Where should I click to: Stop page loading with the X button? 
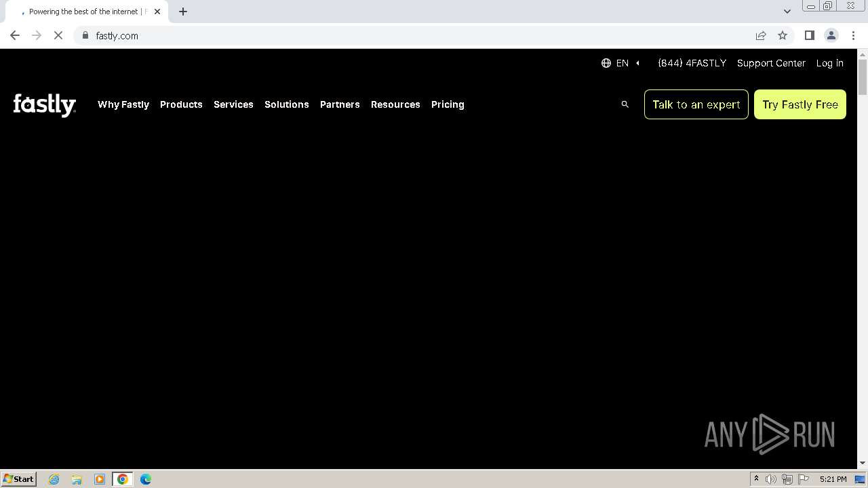point(58,35)
